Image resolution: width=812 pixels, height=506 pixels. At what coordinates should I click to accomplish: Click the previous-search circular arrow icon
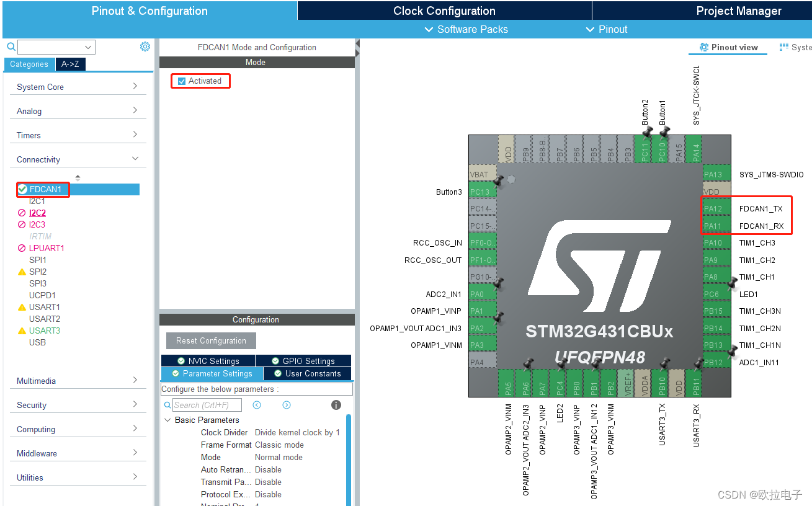(x=257, y=404)
